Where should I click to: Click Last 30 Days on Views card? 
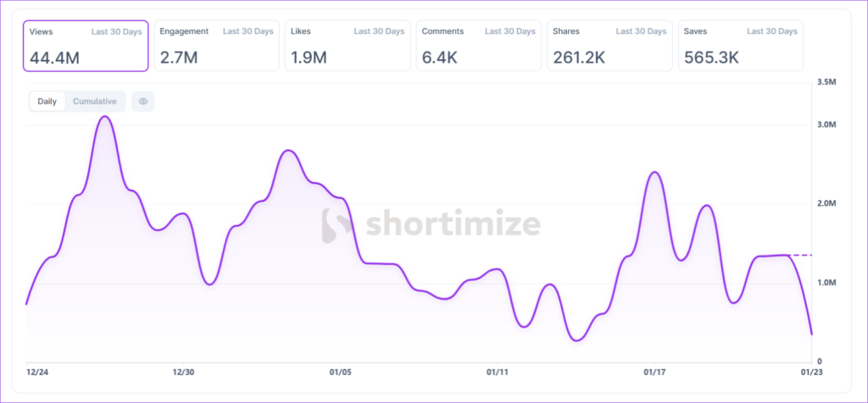pyautogui.click(x=118, y=31)
